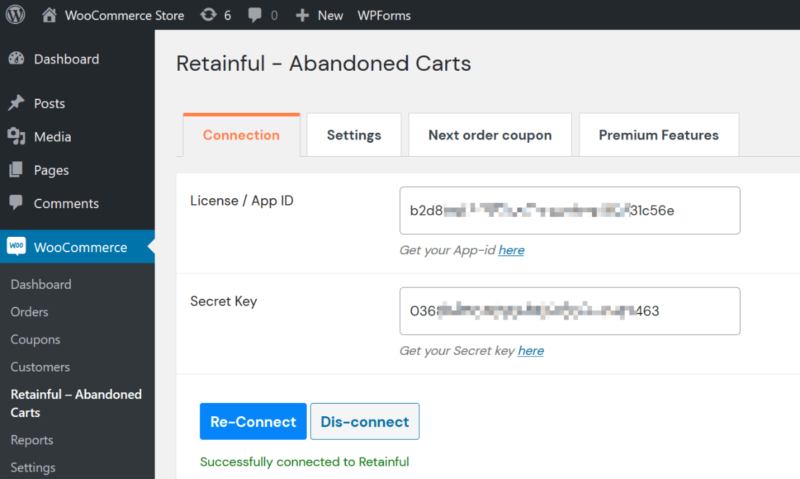
Task: Open the Posts menu
Action: pyautogui.click(x=49, y=104)
